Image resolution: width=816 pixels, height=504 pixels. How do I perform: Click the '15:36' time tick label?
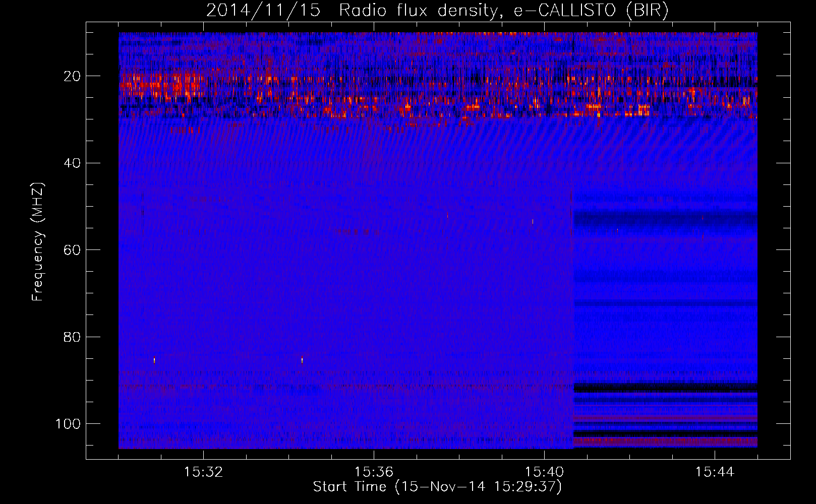tap(374, 472)
